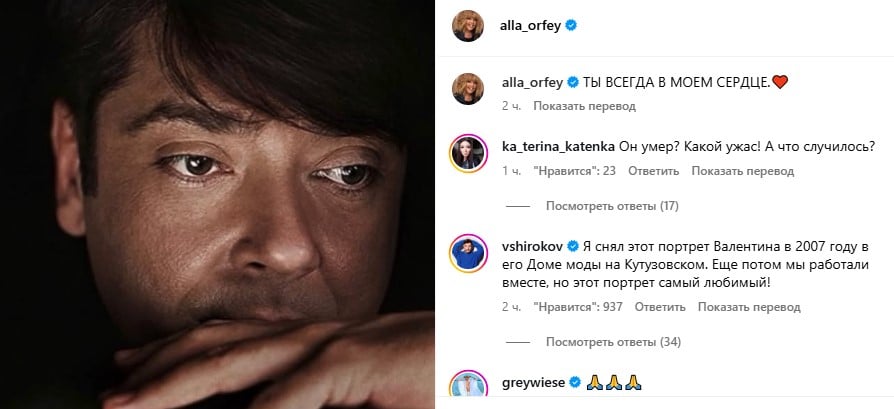View 23 likes on ka_terina_katenka comment
The width and height of the screenshot is (894, 409).
[x=574, y=171]
